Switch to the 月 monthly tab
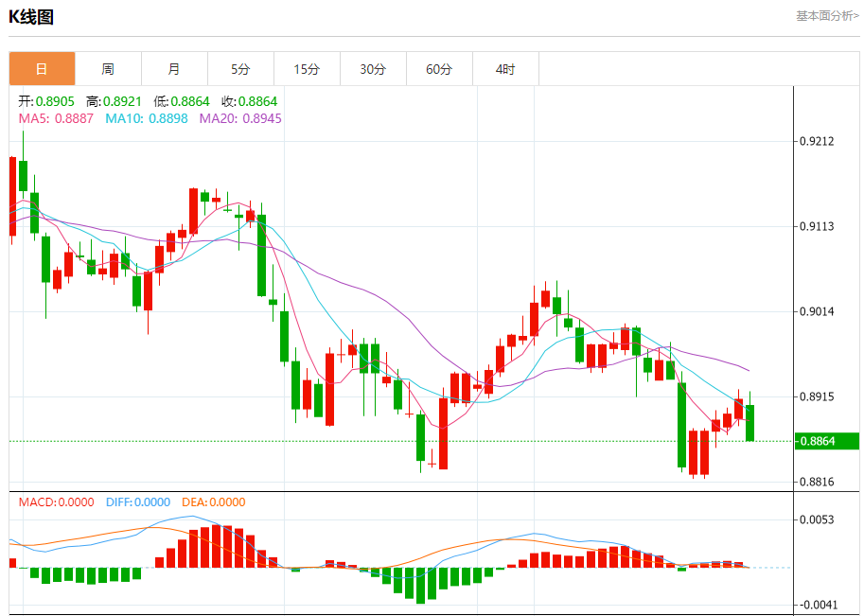This screenshot has width=864, height=616. 174,69
